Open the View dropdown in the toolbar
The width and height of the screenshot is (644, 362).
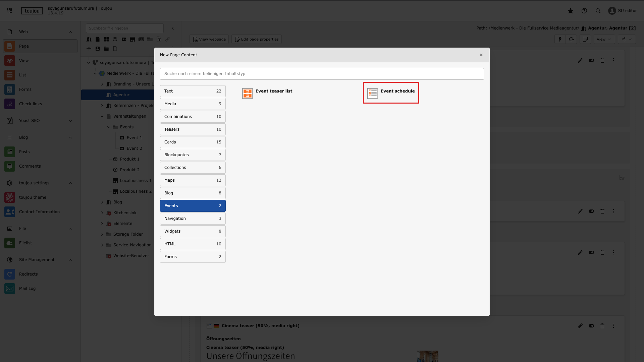click(604, 39)
